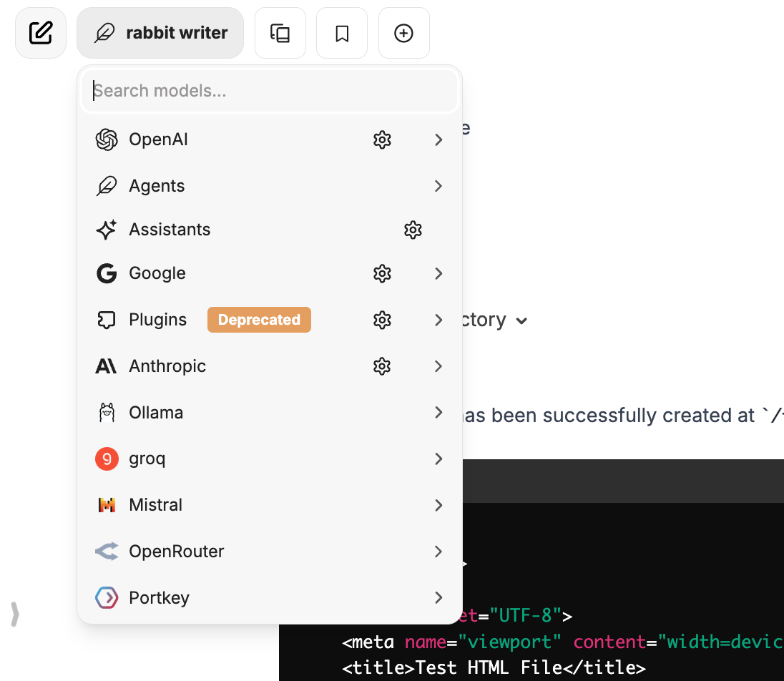This screenshot has height=681, width=784.
Task: Select the Ollama endpoint entry
Action: (x=270, y=413)
